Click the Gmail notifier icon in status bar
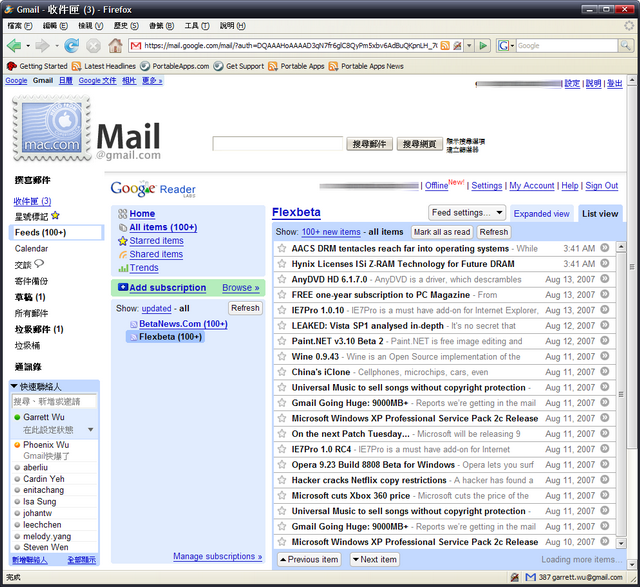The height and width of the screenshot is (587, 640). coord(530,577)
